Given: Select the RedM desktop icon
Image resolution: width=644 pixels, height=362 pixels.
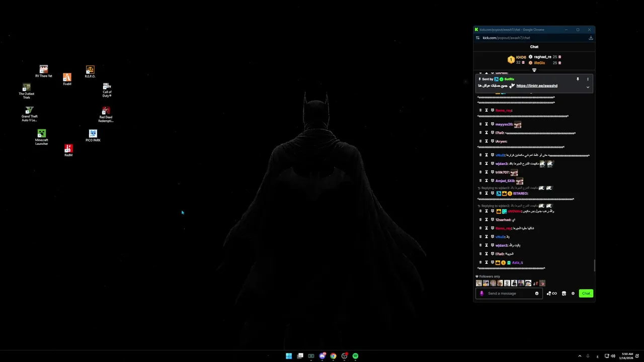Looking at the screenshot, I should [x=68, y=150].
